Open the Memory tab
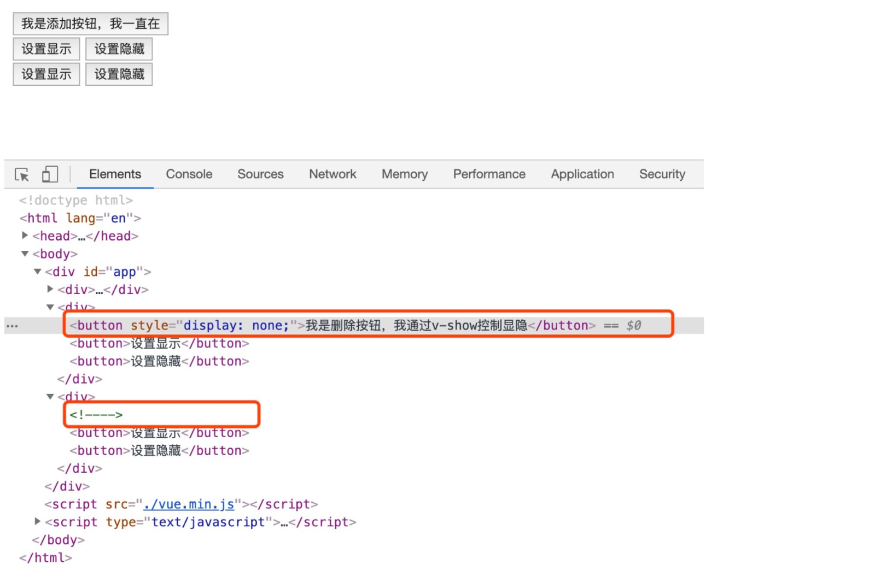The image size is (875, 588). [x=405, y=174]
